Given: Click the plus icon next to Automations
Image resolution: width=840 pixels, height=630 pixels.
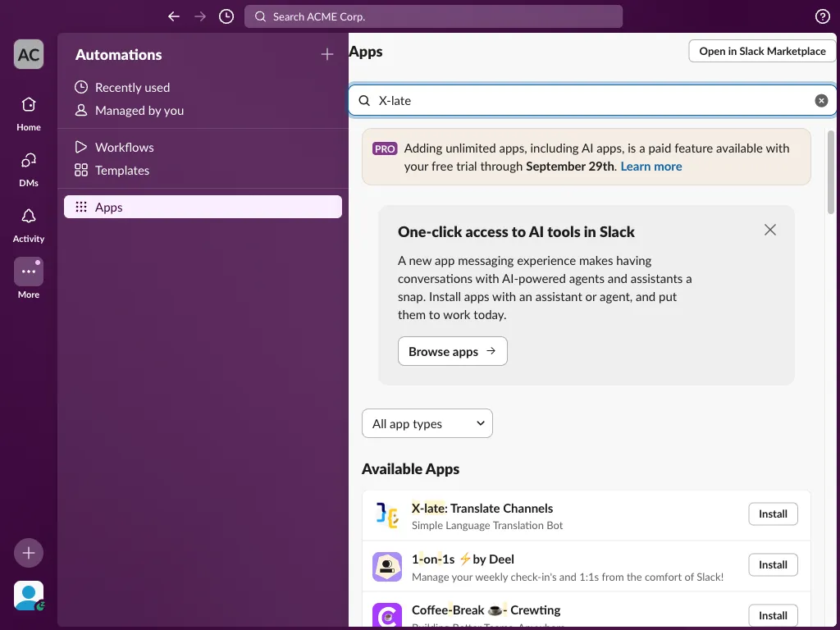Looking at the screenshot, I should point(326,54).
